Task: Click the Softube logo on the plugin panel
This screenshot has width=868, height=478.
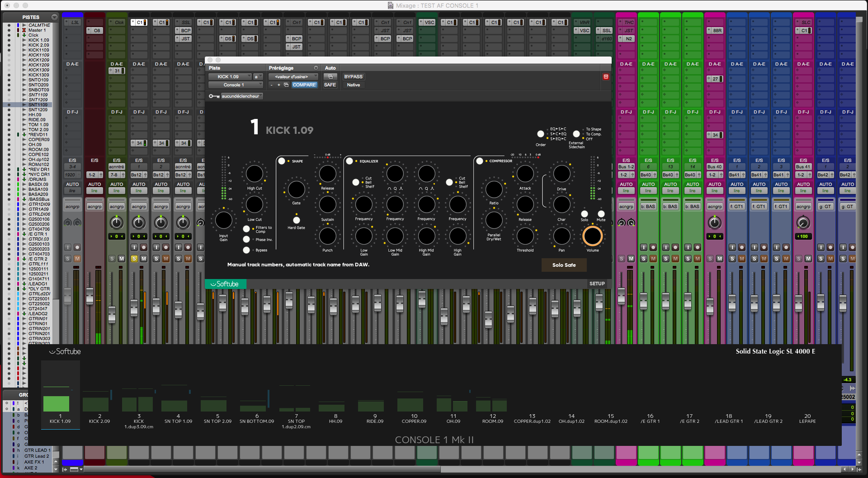Action: coord(225,284)
